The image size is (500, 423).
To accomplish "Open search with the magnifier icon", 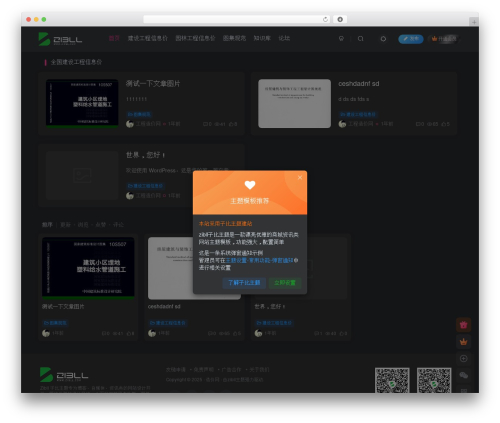I will click(360, 39).
